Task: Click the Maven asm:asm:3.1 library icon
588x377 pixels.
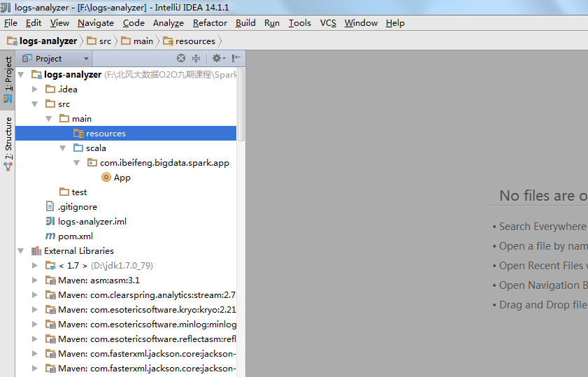Action: tap(50, 280)
